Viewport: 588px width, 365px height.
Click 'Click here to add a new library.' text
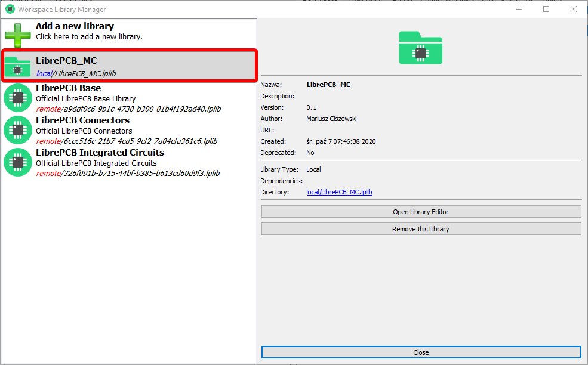click(x=90, y=37)
